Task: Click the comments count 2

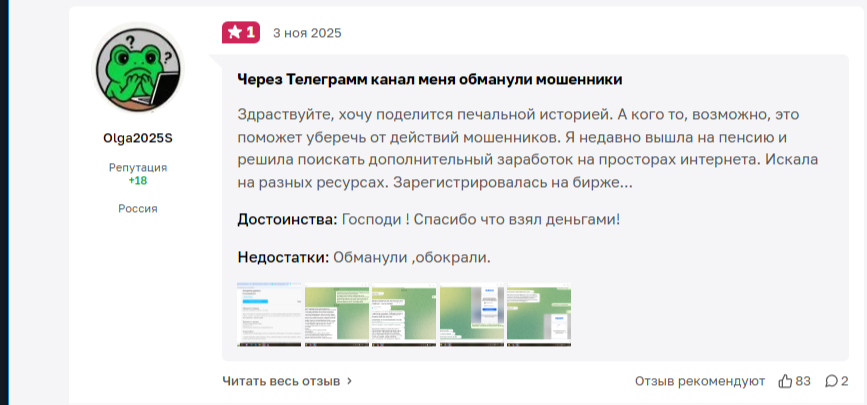Action: coord(844,381)
